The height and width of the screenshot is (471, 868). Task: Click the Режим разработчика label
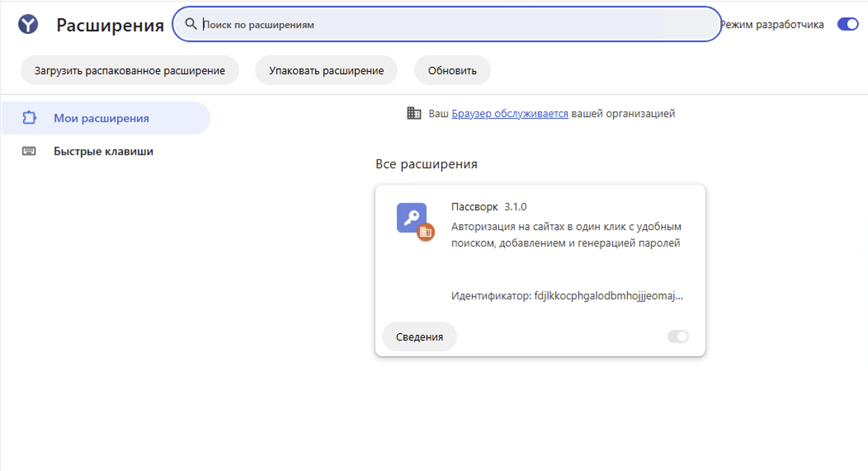click(x=772, y=24)
